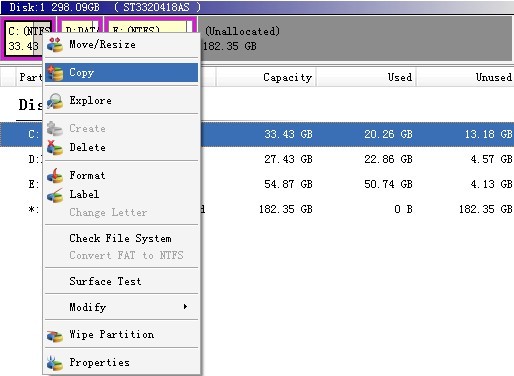
Task: Select the 27.43 GB capacity cell
Action: pos(288,159)
